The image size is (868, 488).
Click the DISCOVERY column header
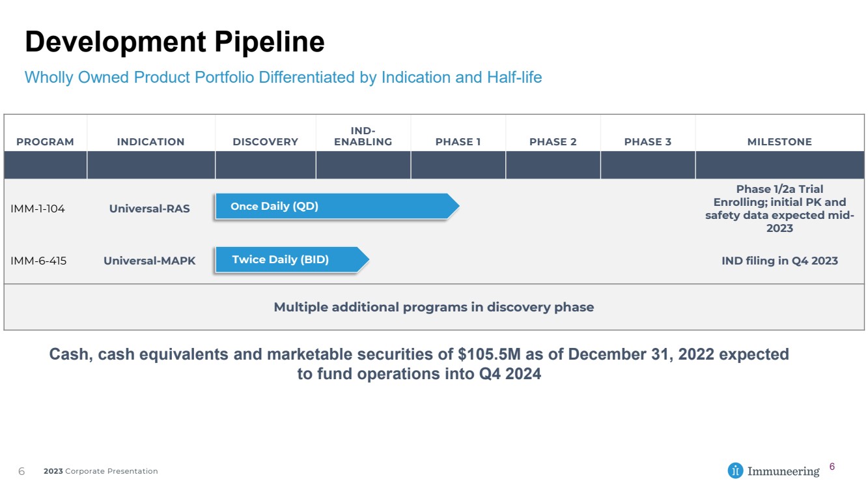click(265, 141)
